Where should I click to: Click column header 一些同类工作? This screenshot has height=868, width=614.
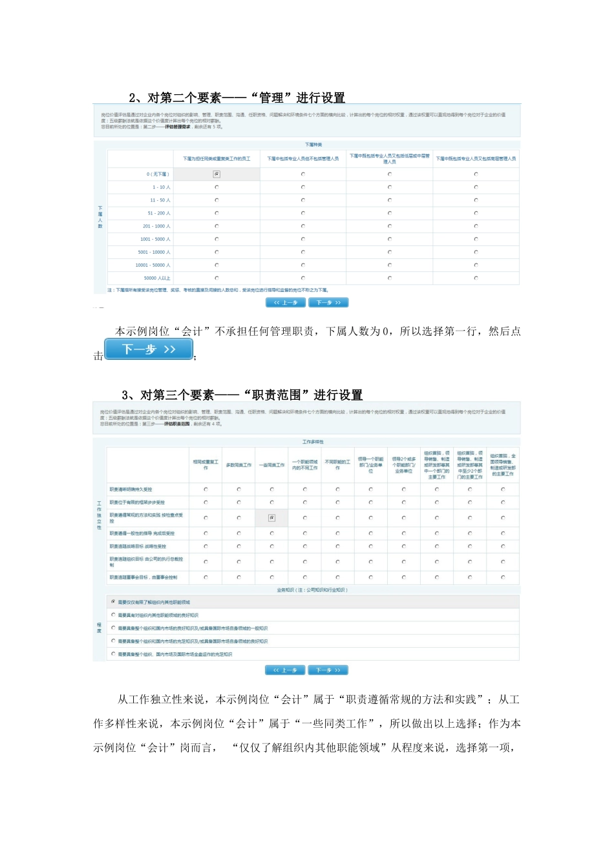[x=272, y=465]
